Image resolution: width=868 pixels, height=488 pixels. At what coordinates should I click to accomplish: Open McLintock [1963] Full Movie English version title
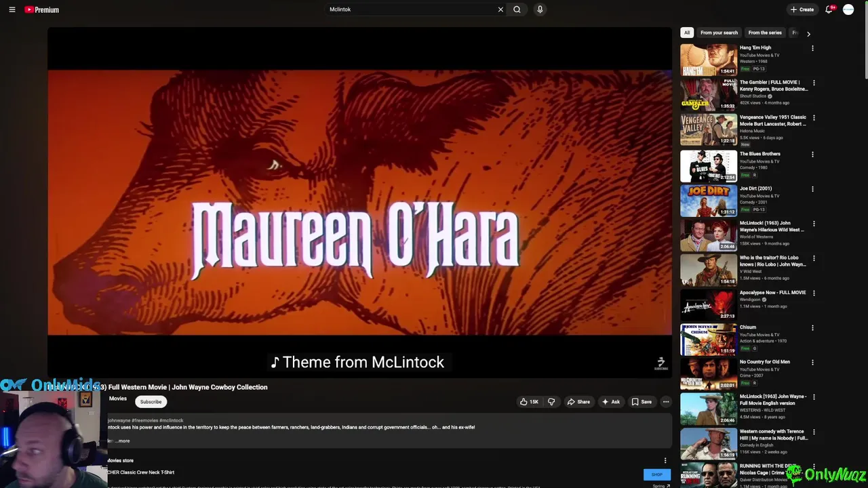[773, 400]
